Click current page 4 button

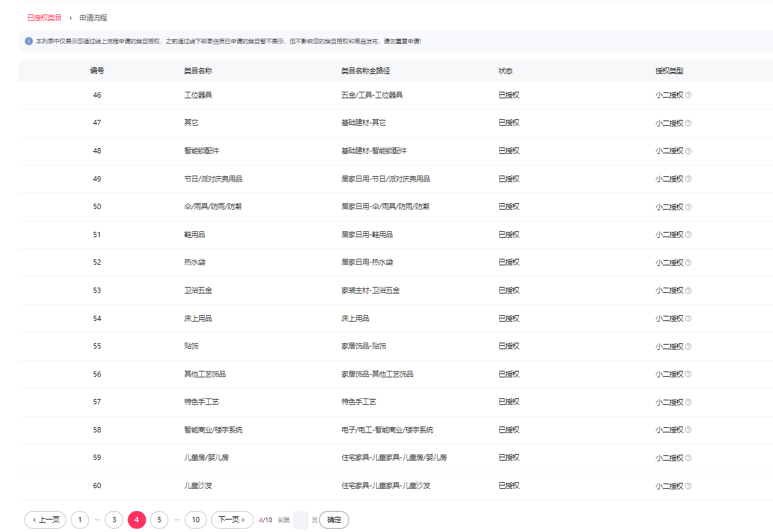pos(136,520)
